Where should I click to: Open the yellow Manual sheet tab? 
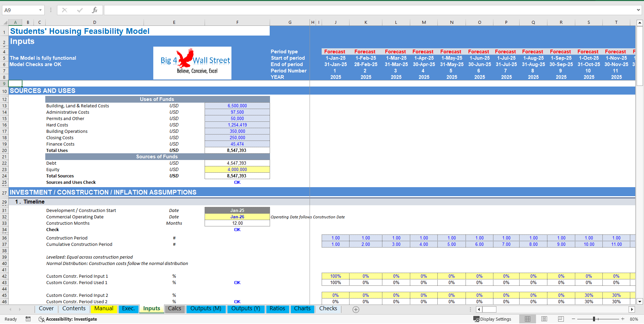(x=104, y=309)
